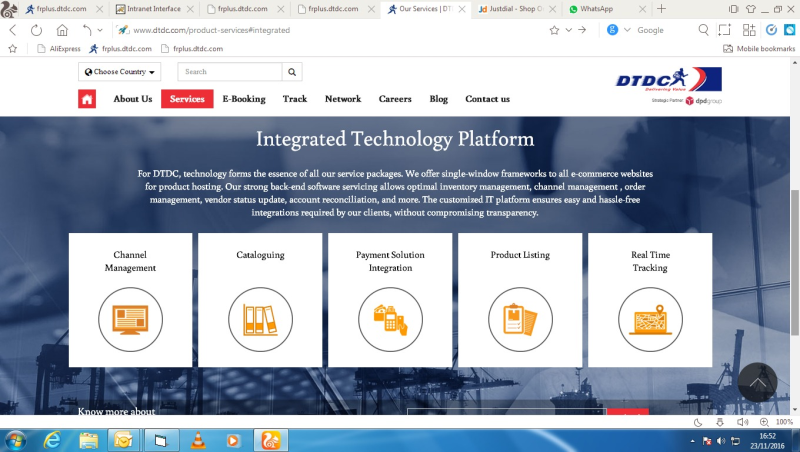Launch Internet Explorer from taskbar
The width and height of the screenshot is (800, 452).
tap(52, 440)
